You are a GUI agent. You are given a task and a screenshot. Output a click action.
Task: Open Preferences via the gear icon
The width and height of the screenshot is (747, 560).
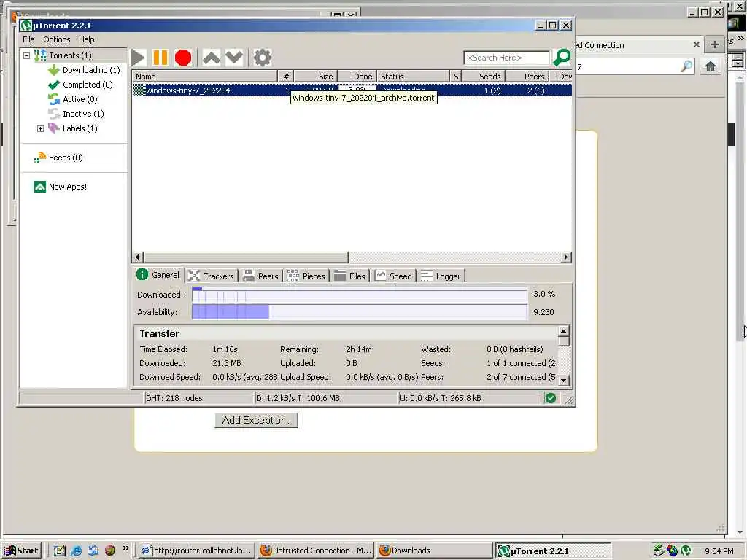pos(262,58)
